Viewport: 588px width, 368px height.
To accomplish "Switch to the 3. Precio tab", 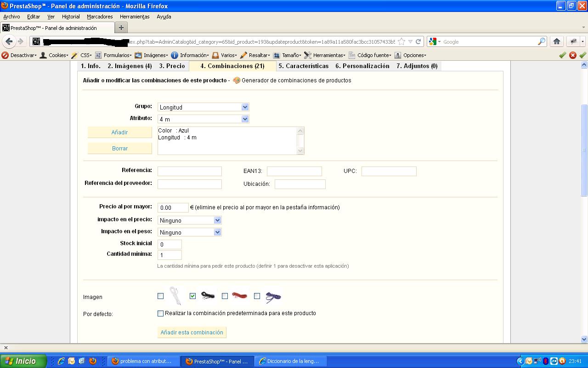I will 172,66.
